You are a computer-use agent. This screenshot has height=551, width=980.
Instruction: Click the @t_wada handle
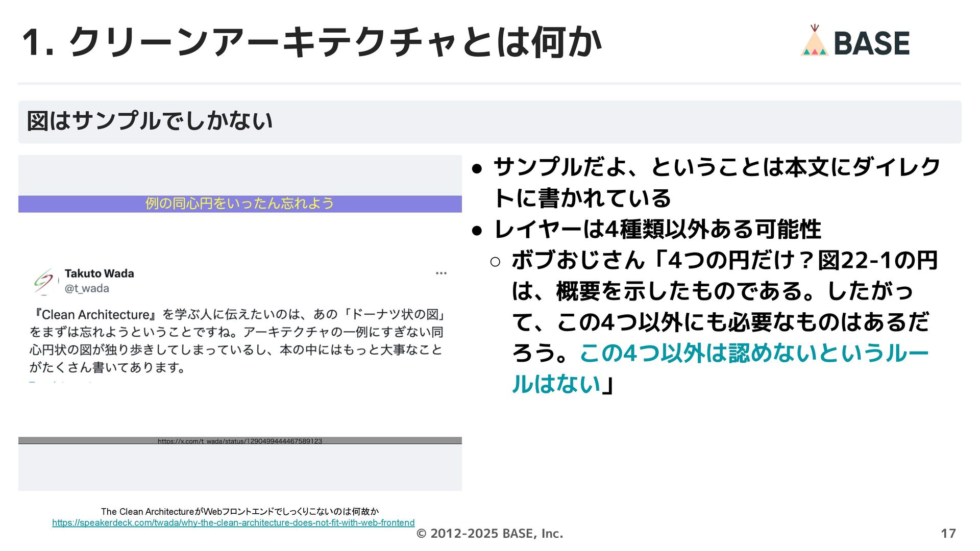[87, 289]
